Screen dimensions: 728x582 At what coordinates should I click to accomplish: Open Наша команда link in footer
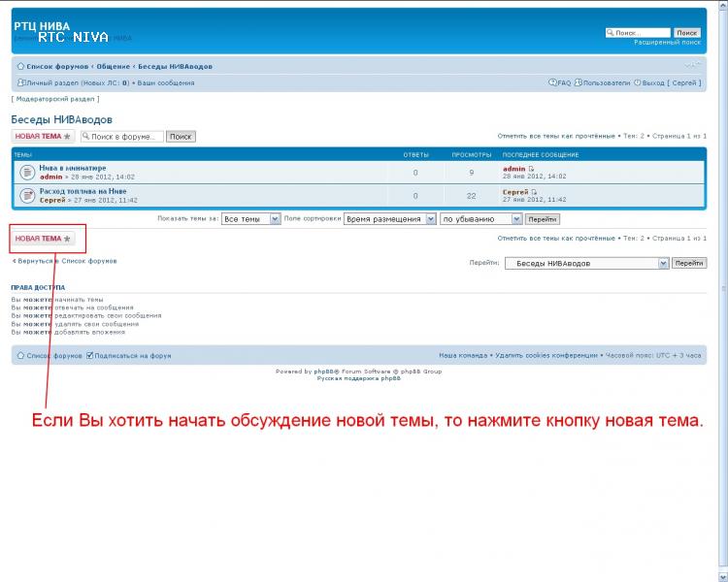pos(463,355)
